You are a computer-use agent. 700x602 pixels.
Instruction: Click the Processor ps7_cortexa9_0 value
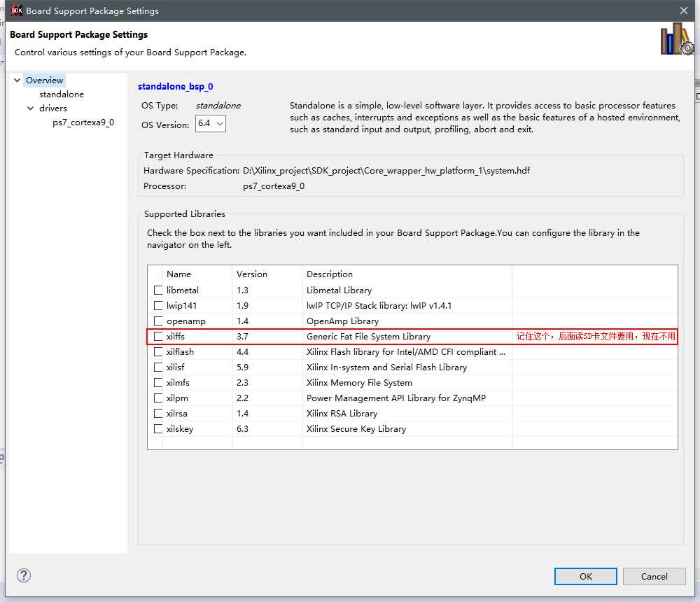(274, 186)
